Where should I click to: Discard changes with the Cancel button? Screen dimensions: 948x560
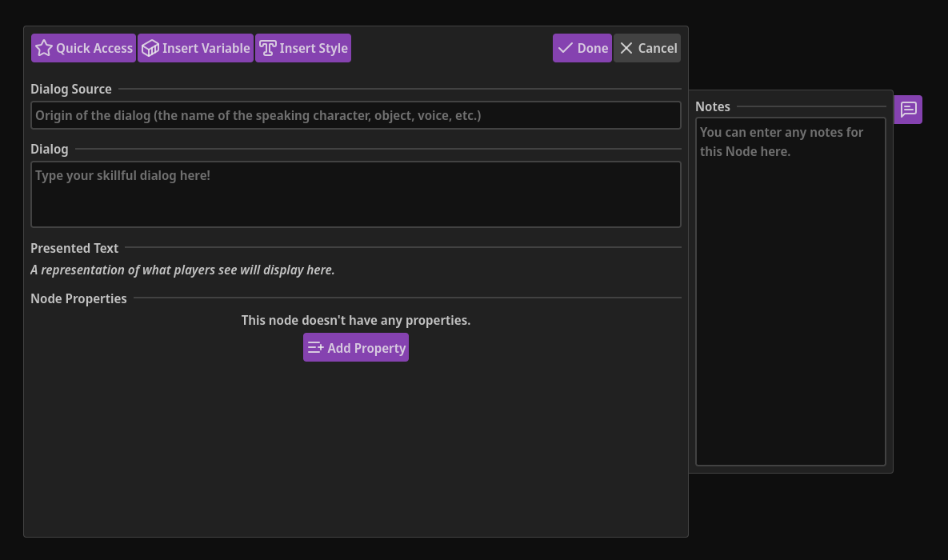point(647,48)
